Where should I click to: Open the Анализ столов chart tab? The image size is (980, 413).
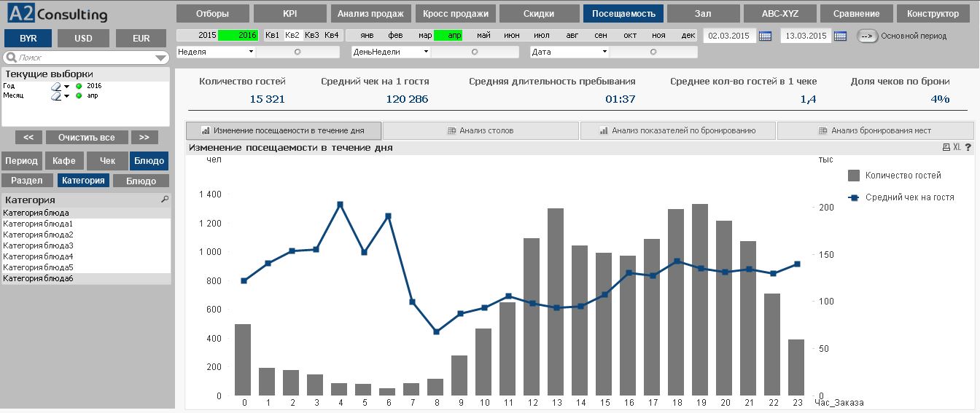click(x=481, y=130)
